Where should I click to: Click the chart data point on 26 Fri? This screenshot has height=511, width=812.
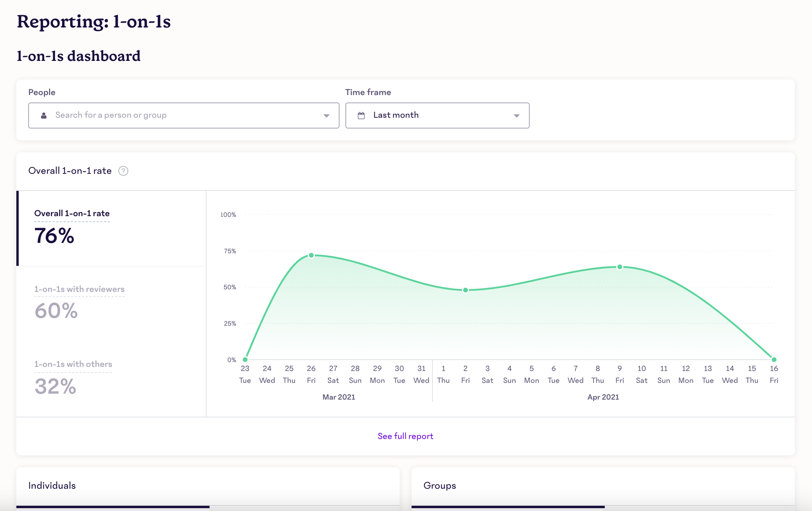tap(311, 255)
